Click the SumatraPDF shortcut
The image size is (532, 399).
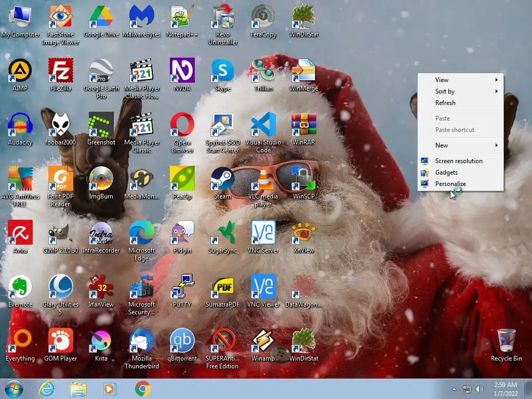pos(222,291)
